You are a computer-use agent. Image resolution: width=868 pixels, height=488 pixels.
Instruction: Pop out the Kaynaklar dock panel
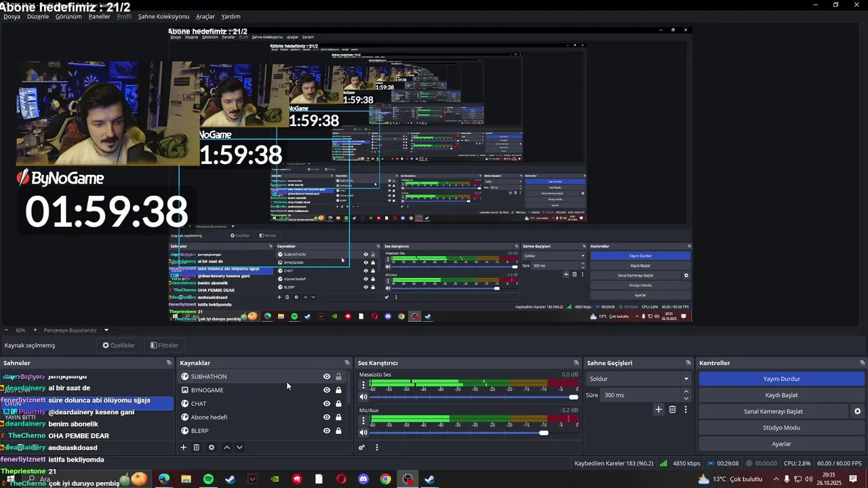347,363
